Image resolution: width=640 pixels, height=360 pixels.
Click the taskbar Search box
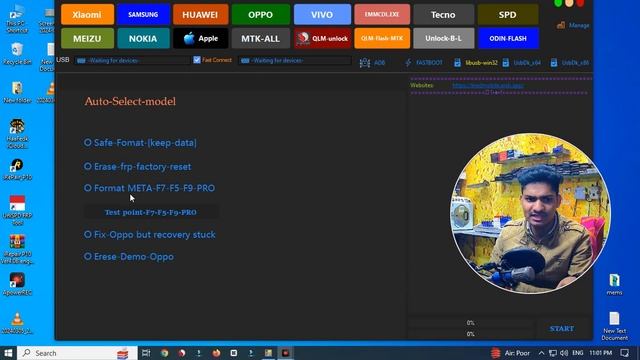point(78,353)
